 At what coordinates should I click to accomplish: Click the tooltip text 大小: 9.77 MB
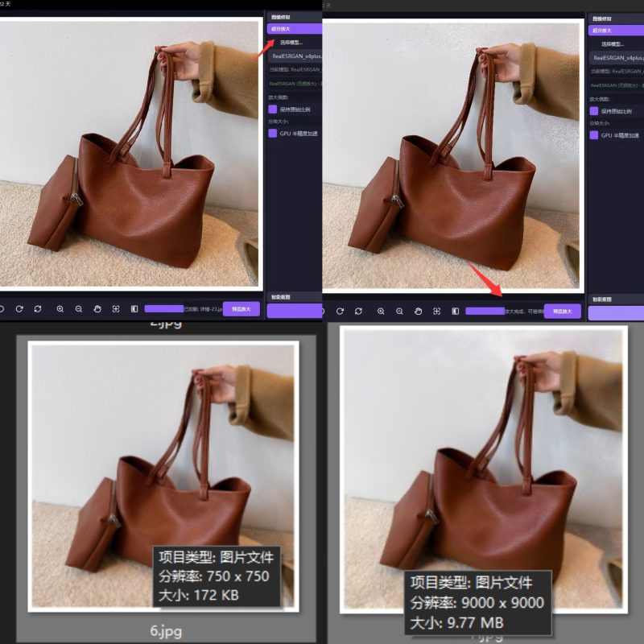tap(456, 622)
